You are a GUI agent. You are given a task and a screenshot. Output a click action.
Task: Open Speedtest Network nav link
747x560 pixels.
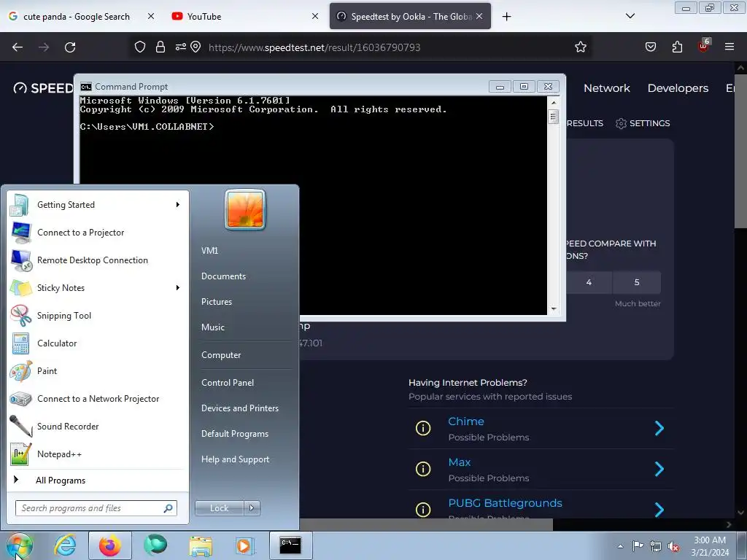click(606, 88)
